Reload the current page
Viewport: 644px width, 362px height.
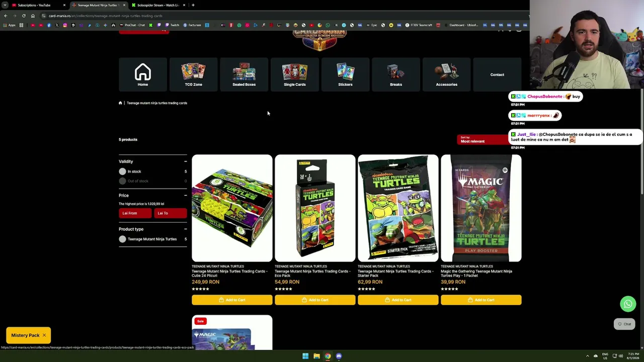[24, 16]
